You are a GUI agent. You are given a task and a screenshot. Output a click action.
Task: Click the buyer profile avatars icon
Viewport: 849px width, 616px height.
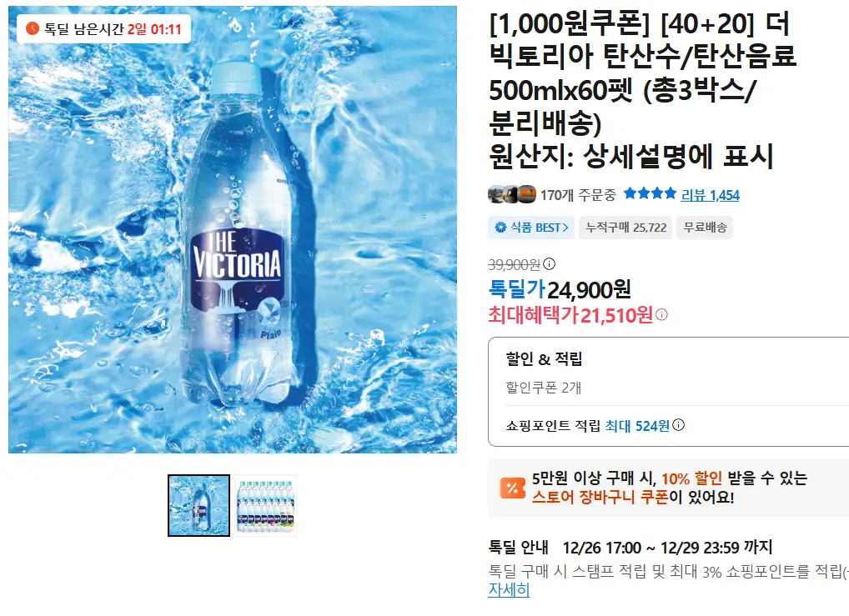click(512, 194)
